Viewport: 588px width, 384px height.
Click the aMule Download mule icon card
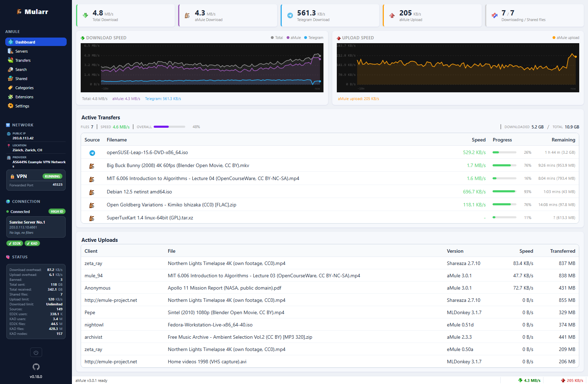(x=187, y=15)
